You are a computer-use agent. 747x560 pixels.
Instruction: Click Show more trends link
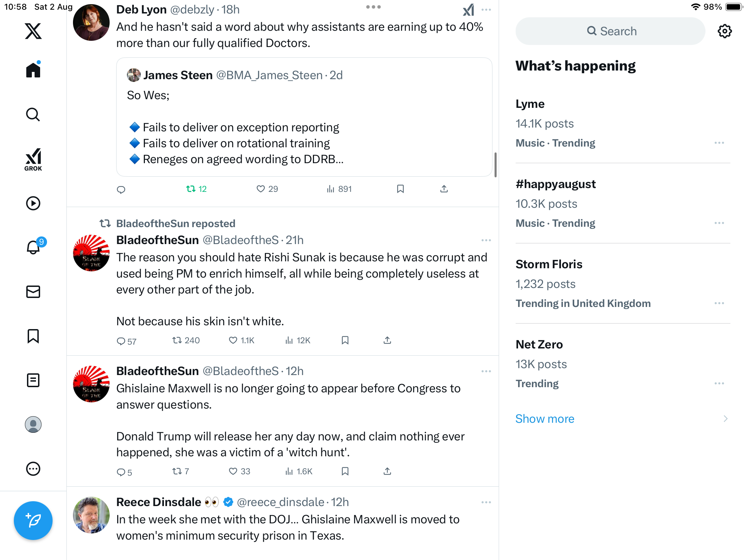coord(545,419)
